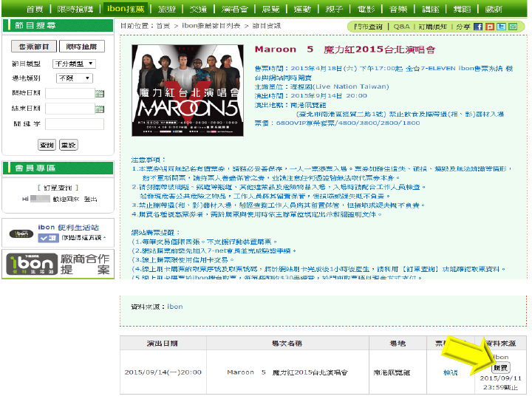Focus the 開始日期 input field
The width and height of the screenshot is (532, 399).
[70, 93]
